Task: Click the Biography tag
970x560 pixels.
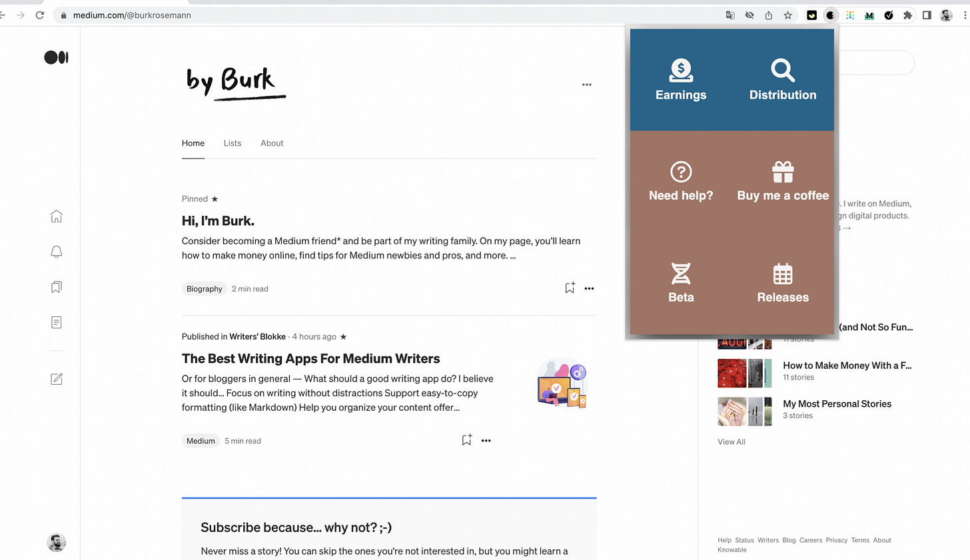Action: point(205,288)
